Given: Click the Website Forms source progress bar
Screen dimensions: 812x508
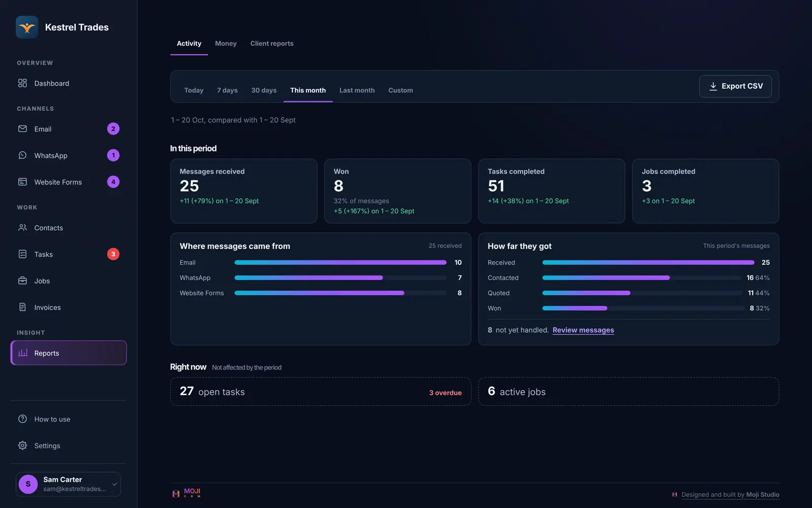Looking at the screenshot, I should tap(341, 293).
